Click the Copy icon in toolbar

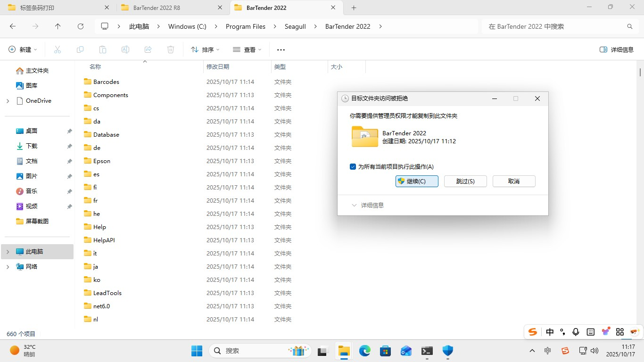point(80,49)
